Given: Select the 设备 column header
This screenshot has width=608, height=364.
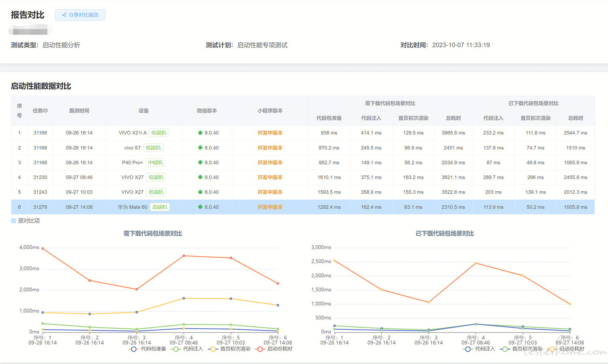Looking at the screenshot, I should tap(143, 111).
